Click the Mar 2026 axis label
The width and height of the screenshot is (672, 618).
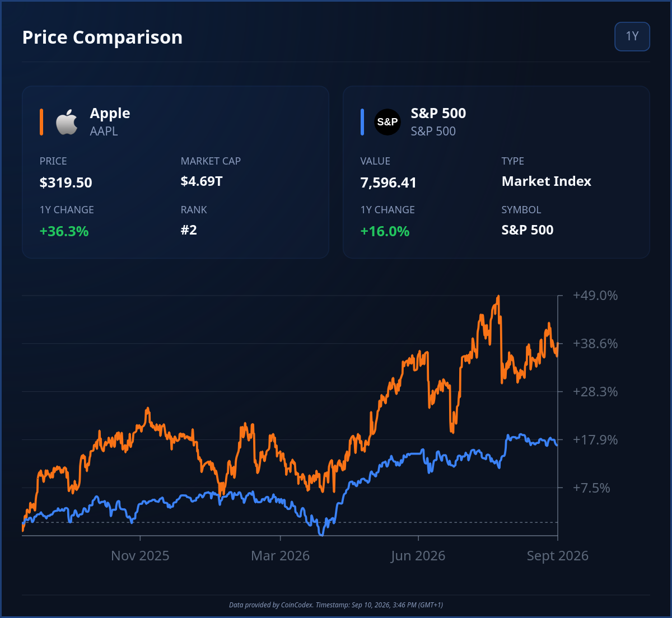(x=280, y=556)
